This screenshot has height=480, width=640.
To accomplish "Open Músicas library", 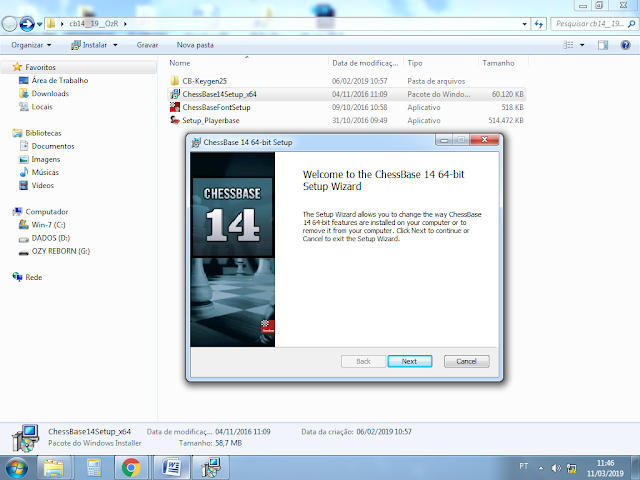I will 45,172.
